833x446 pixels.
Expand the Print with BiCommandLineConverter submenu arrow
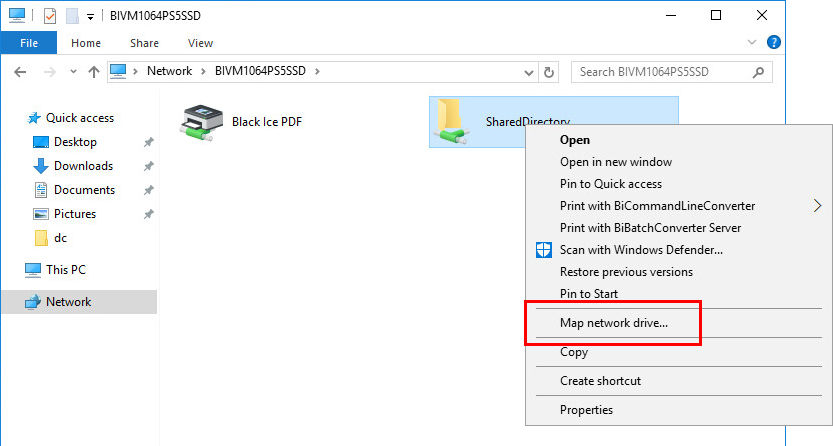(817, 205)
